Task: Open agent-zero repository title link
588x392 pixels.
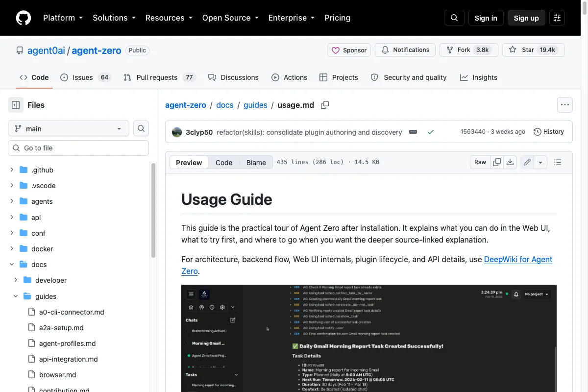Action: click(97, 50)
